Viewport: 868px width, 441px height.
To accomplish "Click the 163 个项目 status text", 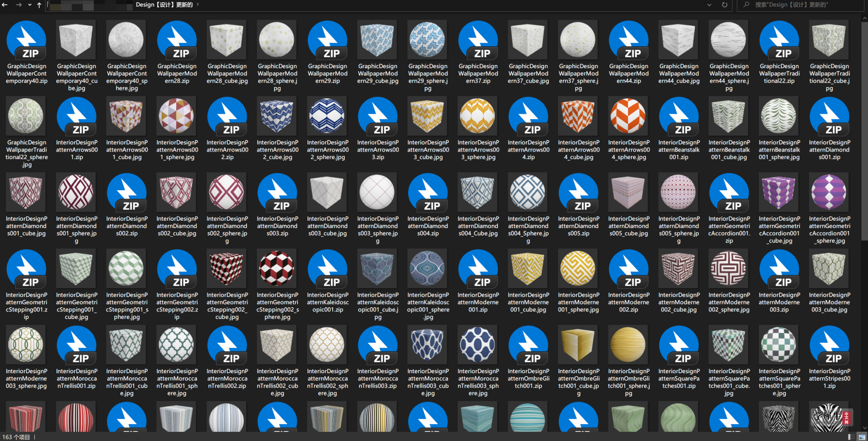I will click(x=16, y=437).
